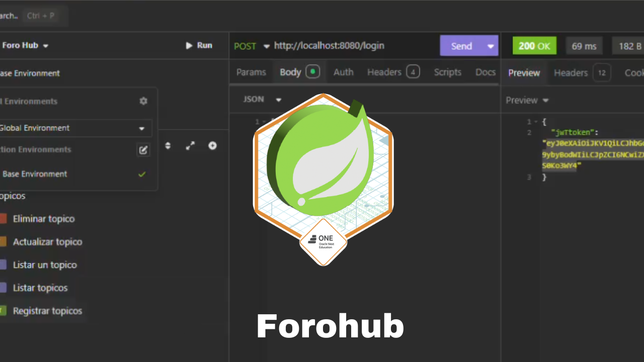
Task: Select the Registrar topicos request
Action: tap(47, 311)
